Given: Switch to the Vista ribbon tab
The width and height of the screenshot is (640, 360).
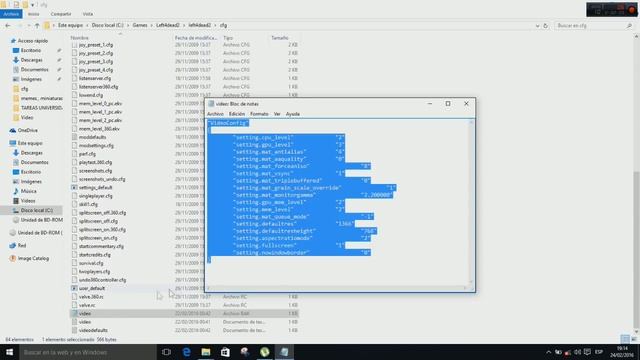Looking at the screenshot, I should tap(88, 14).
